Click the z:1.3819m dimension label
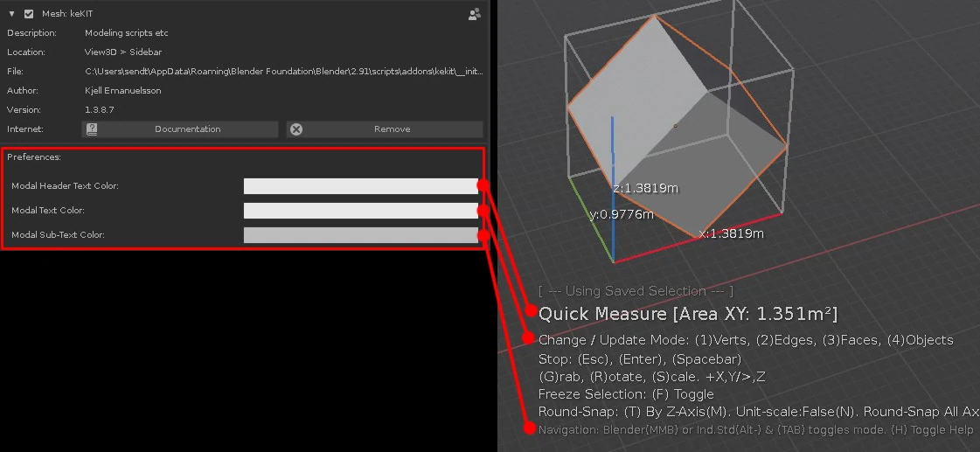 click(x=645, y=188)
